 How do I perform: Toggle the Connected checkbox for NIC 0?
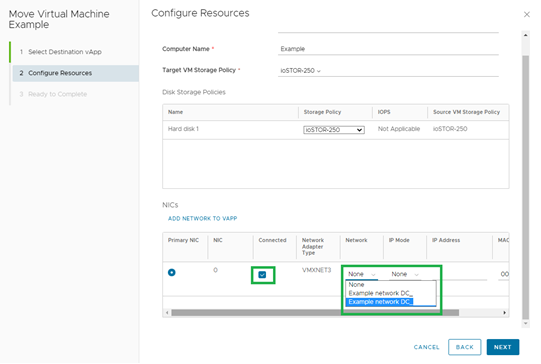pyautogui.click(x=262, y=275)
